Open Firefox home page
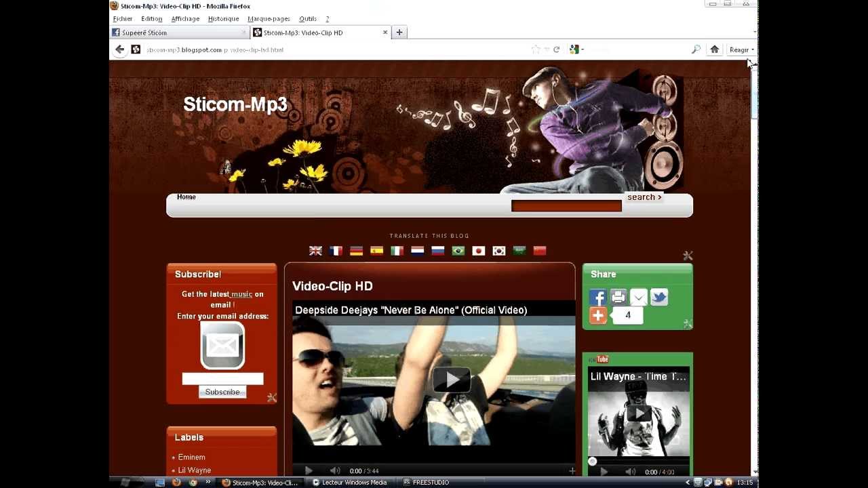This screenshot has width=868, height=488. [714, 49]
